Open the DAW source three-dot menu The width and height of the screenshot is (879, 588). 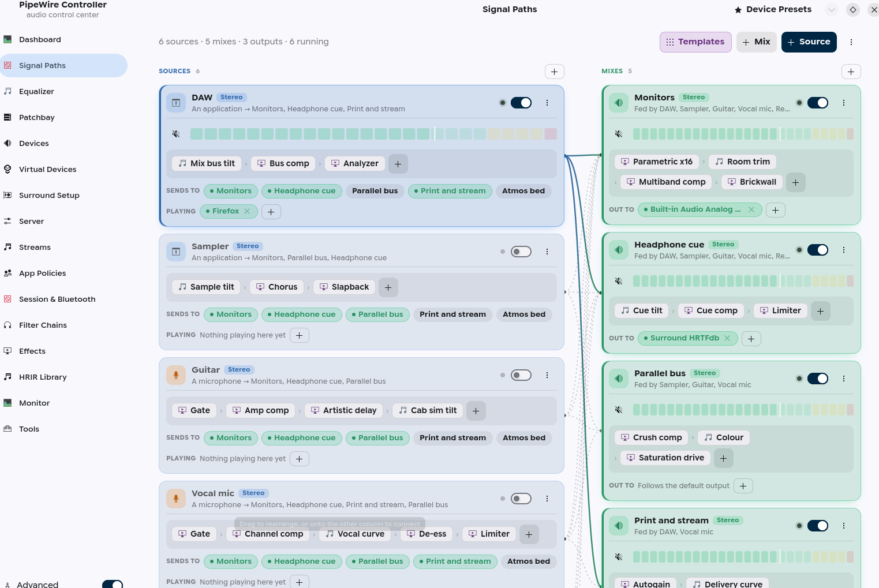click(x=547, y=103)
